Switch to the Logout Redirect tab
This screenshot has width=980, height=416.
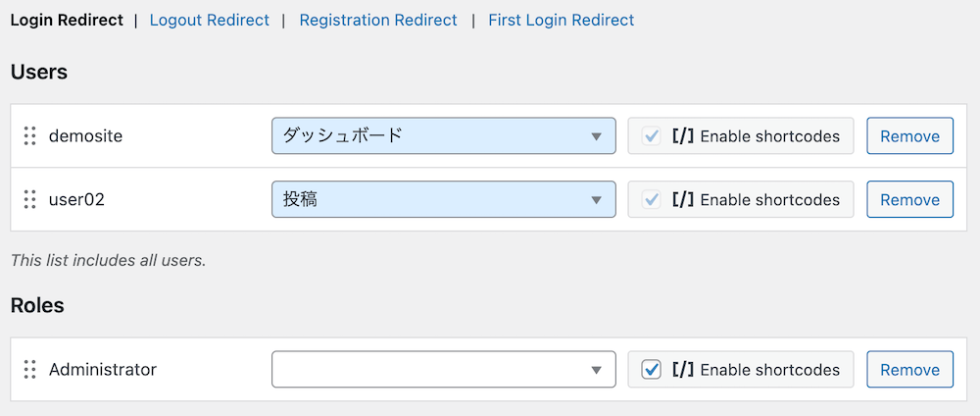tap(209, 20)
